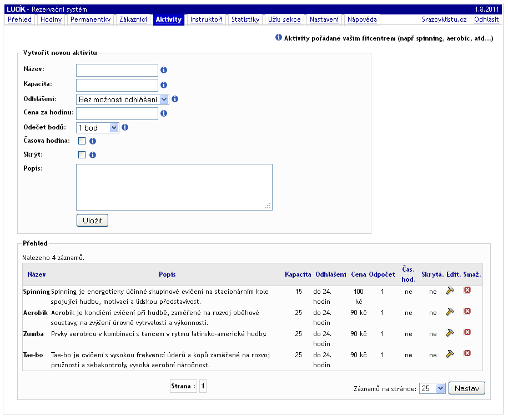
Task: Edit the Zumba activity with hammer icon
Action: tap(450, 333)
